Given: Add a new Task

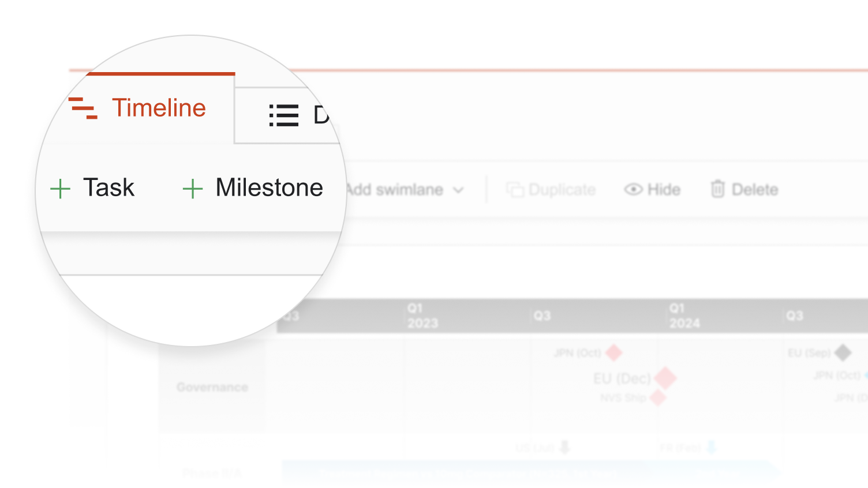Looking at the screenshot, I should click(x=93, y=188).
